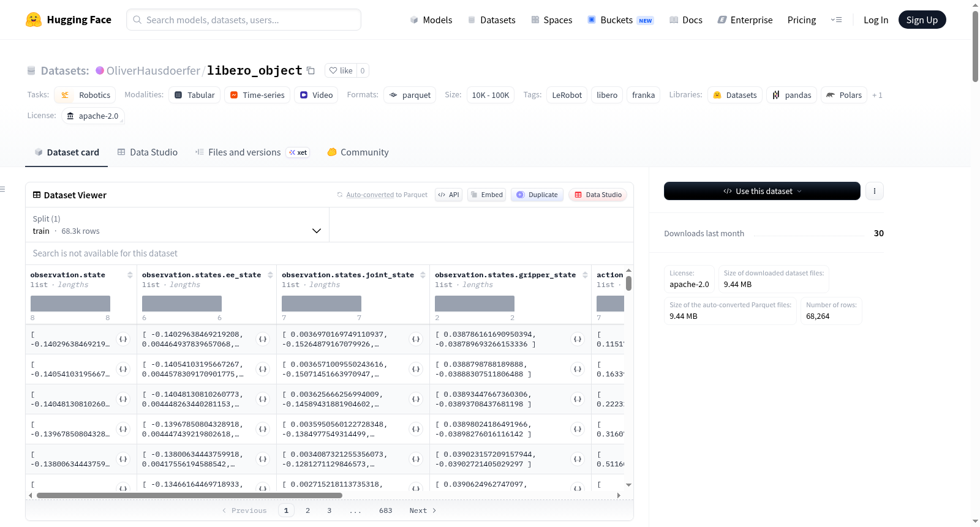
Task: Expand the gripper_state cell starting 0.03898024186491966
Action: (x=578, y=429)
